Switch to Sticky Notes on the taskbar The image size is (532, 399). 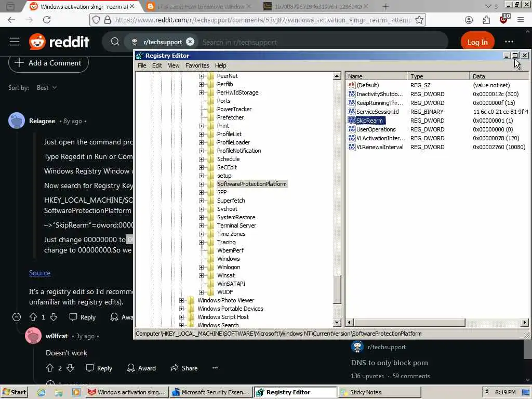pyautogui.click(x=380, y=392)
